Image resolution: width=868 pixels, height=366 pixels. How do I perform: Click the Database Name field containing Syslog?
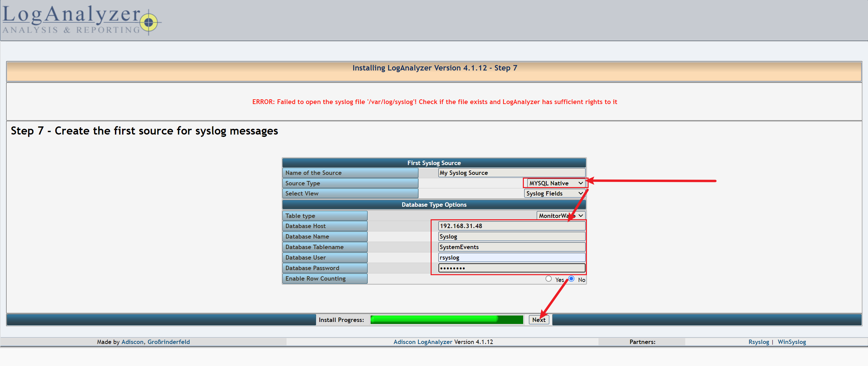tap(511, 237)
